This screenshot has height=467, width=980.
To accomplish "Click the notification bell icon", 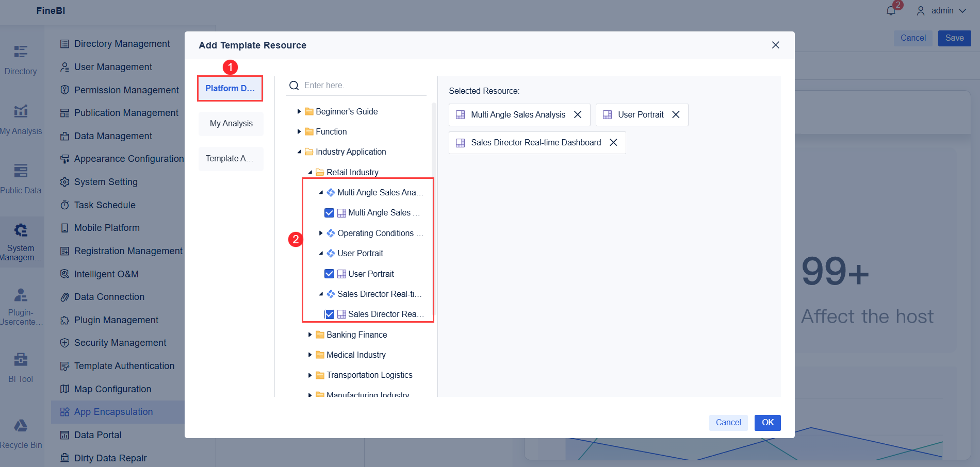I will [x=891, y=11].
